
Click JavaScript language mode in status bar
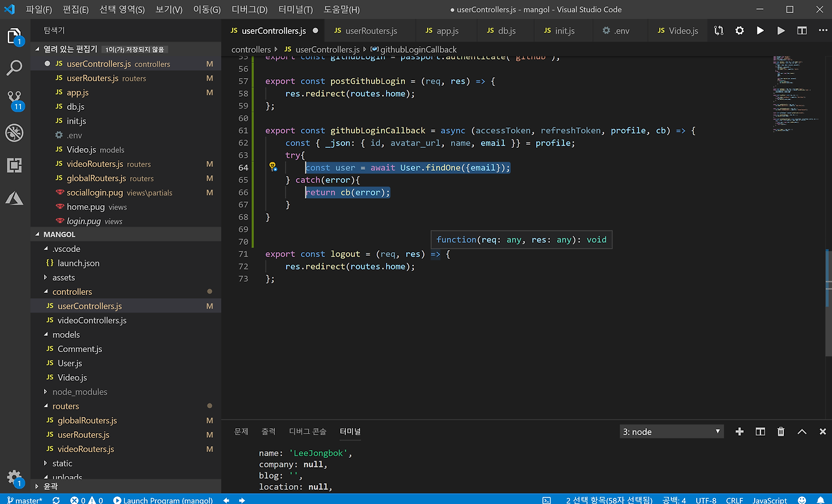(x=770, y=500)
